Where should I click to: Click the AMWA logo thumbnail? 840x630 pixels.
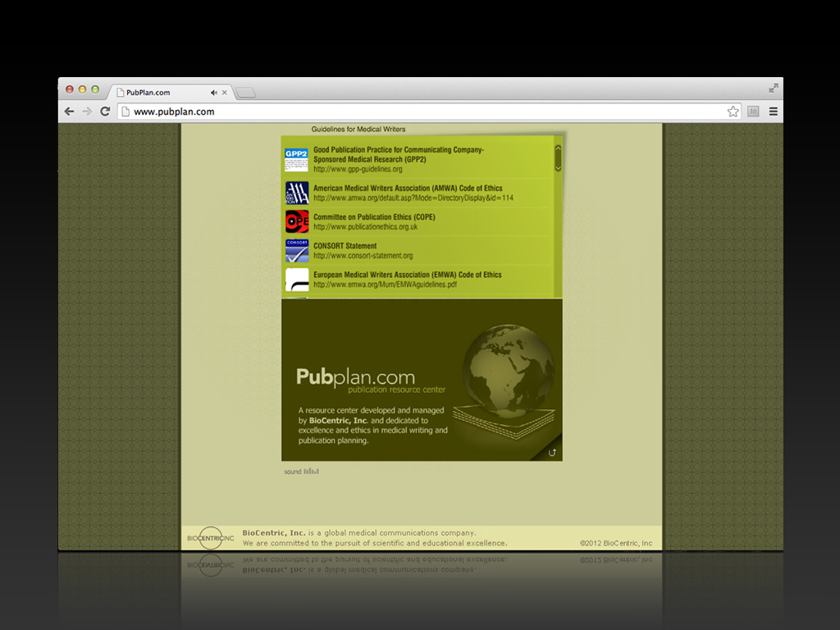(x=297, y=193)
